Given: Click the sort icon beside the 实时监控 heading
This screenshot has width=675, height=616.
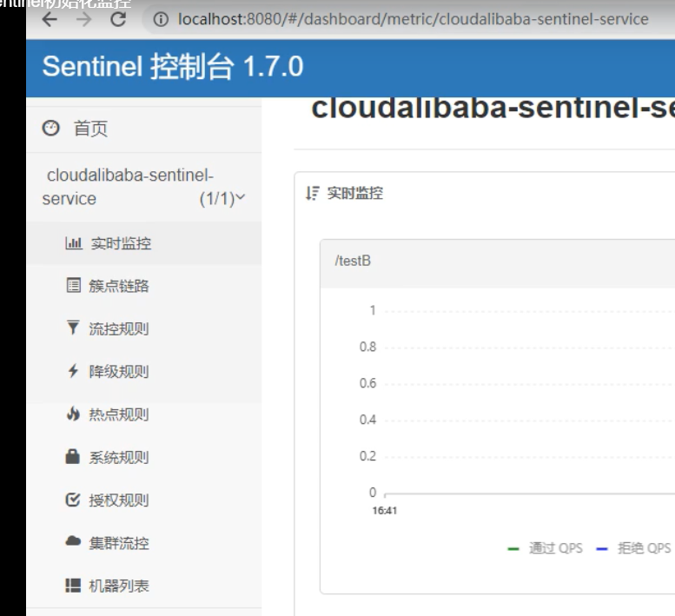Looking at the screenshot, I should tap(312, 193).
